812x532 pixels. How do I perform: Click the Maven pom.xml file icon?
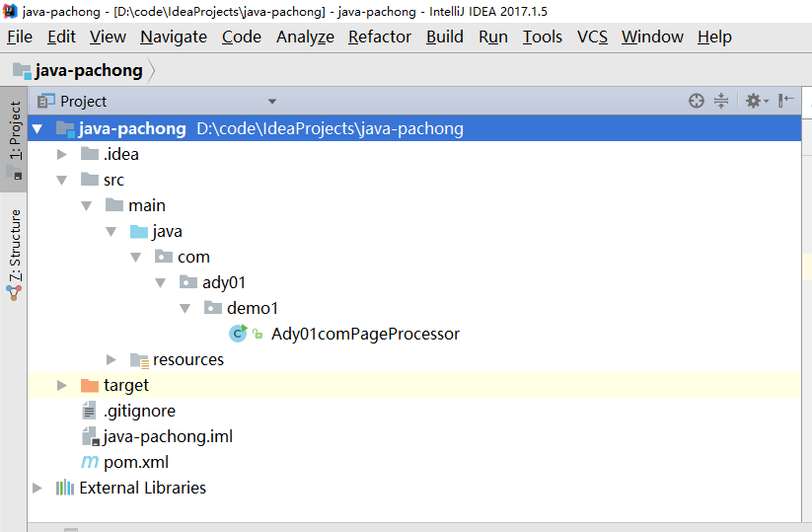[x=90, y=462]
